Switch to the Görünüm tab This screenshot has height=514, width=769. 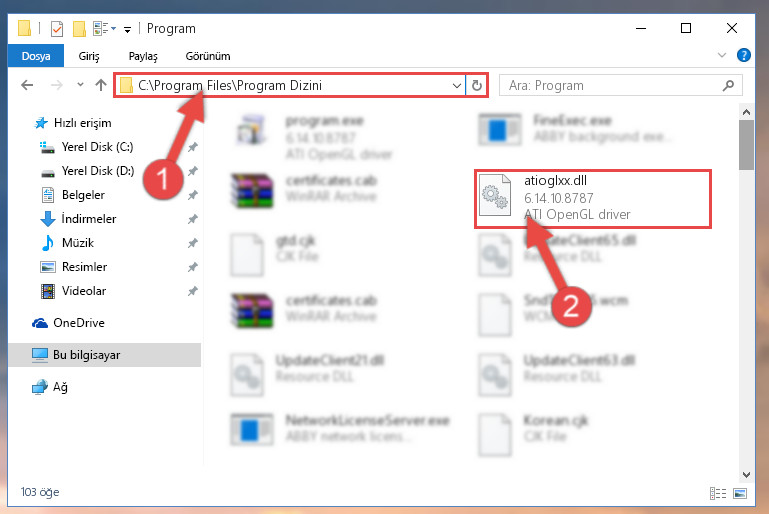(x=208, y=56)
